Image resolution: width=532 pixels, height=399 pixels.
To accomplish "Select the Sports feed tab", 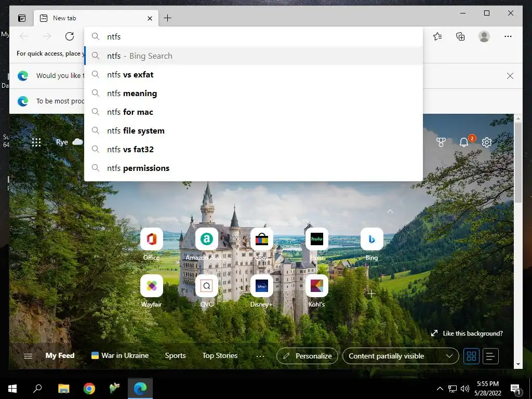I will 175,355.
